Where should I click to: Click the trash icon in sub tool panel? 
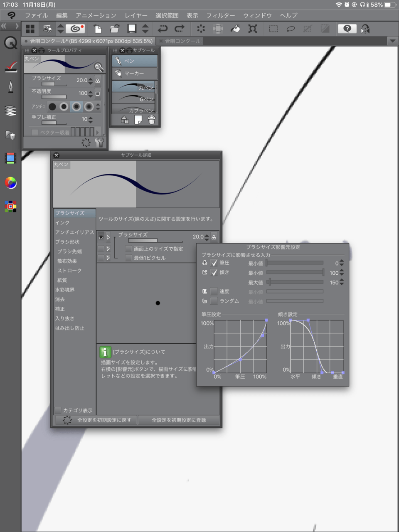point(152,120)
